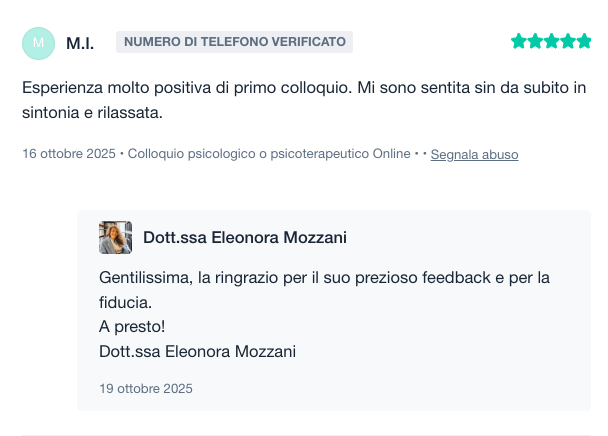608x436 pixels.
Task: Click the third rating star
Action: (x=551, y=41)
